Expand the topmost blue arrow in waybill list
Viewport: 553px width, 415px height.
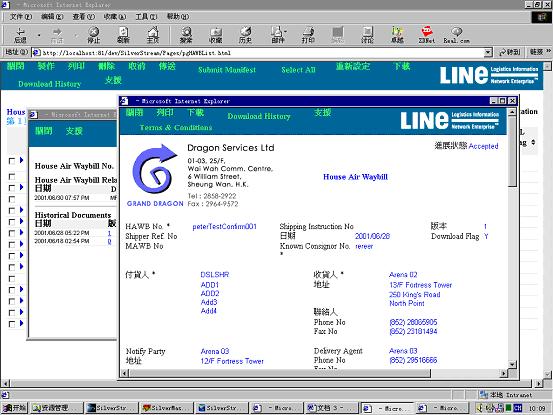(21, 160)
